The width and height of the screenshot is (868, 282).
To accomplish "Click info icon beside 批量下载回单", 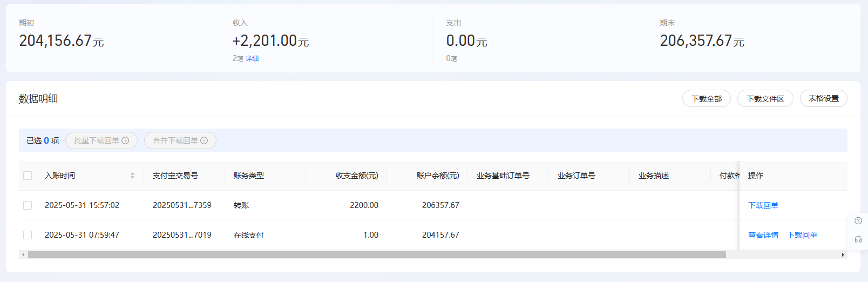I will pyautogui.click(x=125, y=140).
